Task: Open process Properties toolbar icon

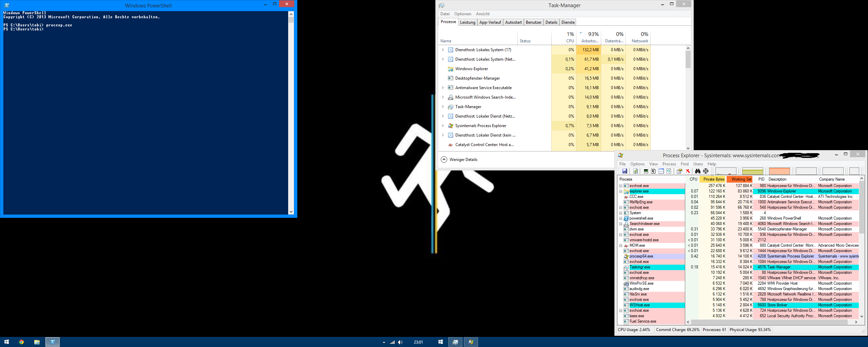Action: click(679, 171)
